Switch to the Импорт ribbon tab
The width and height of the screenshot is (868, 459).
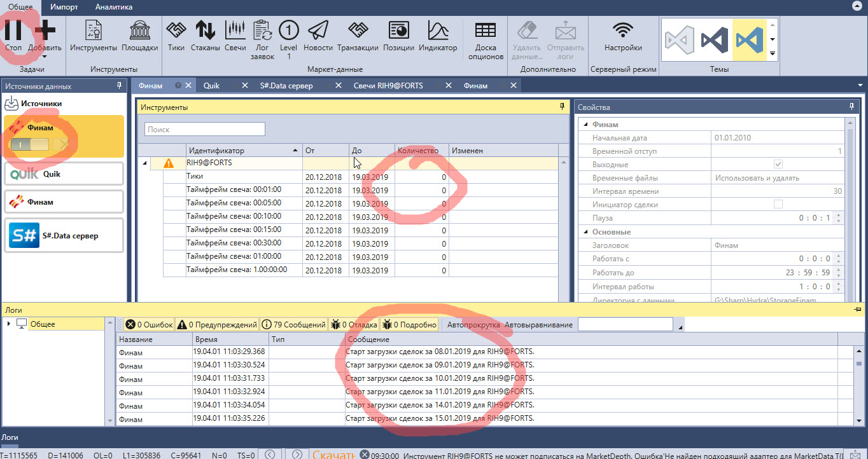64,7
